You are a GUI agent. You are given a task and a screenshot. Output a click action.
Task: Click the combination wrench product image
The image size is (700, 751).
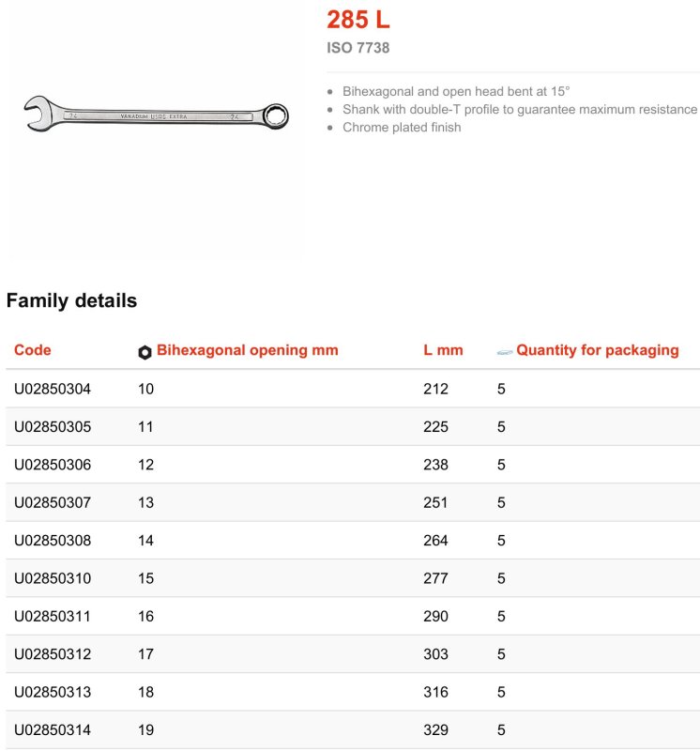156,116
